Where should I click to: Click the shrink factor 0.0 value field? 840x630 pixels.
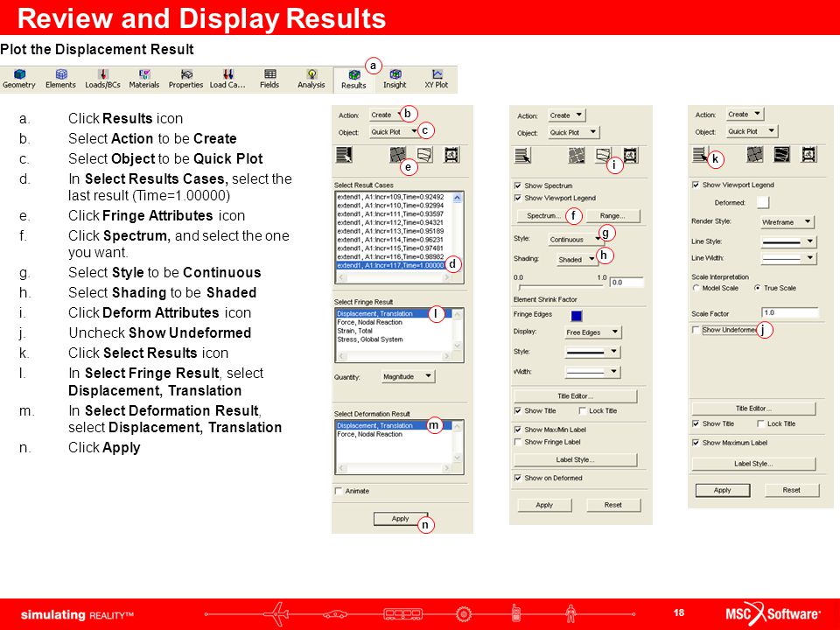pyautogui.click(x=626, y=283)
